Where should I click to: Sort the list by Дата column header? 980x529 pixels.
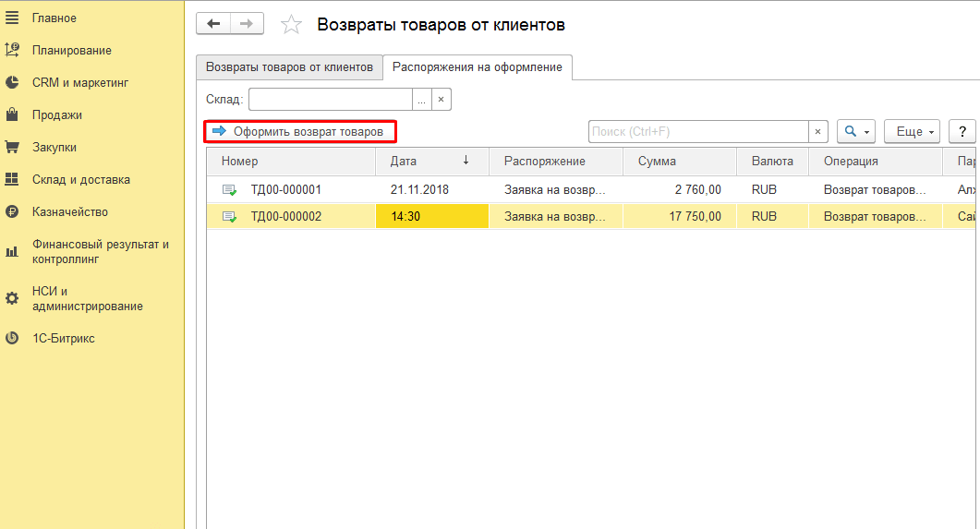431,161
